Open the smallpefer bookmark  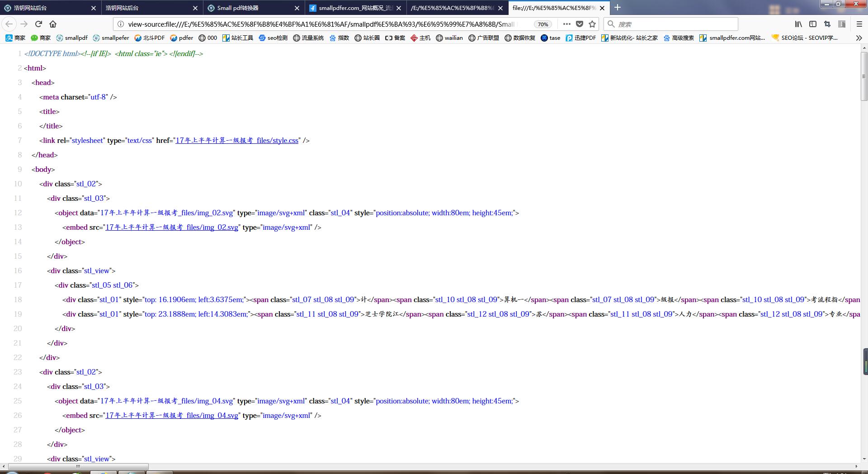tap(111, 38)
